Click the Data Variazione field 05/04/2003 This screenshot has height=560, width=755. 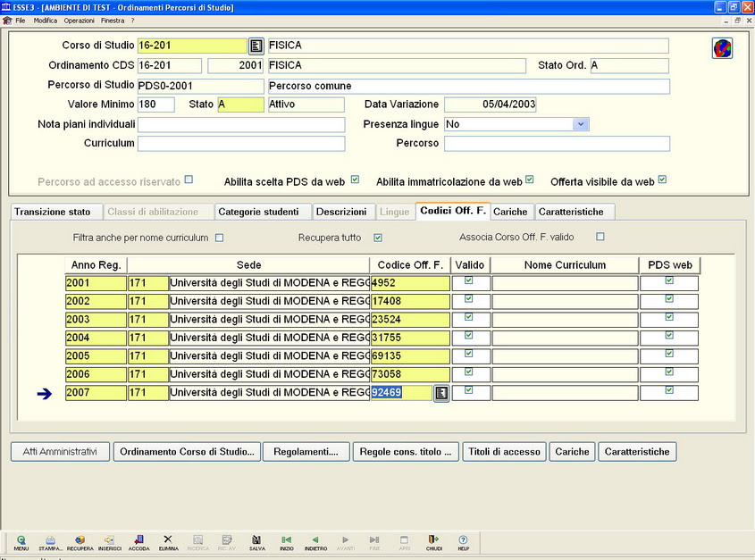pyautogui.click(x=491, y=104)
